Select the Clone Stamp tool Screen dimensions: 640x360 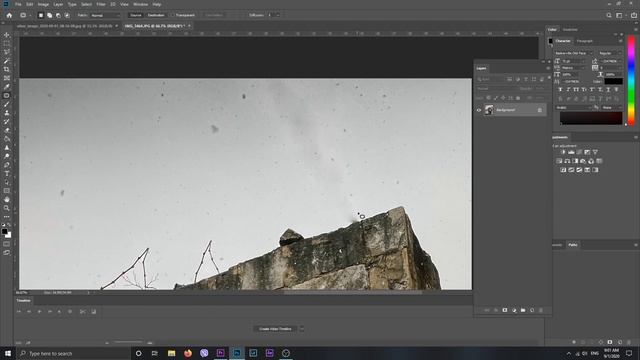tap(7, 113)
